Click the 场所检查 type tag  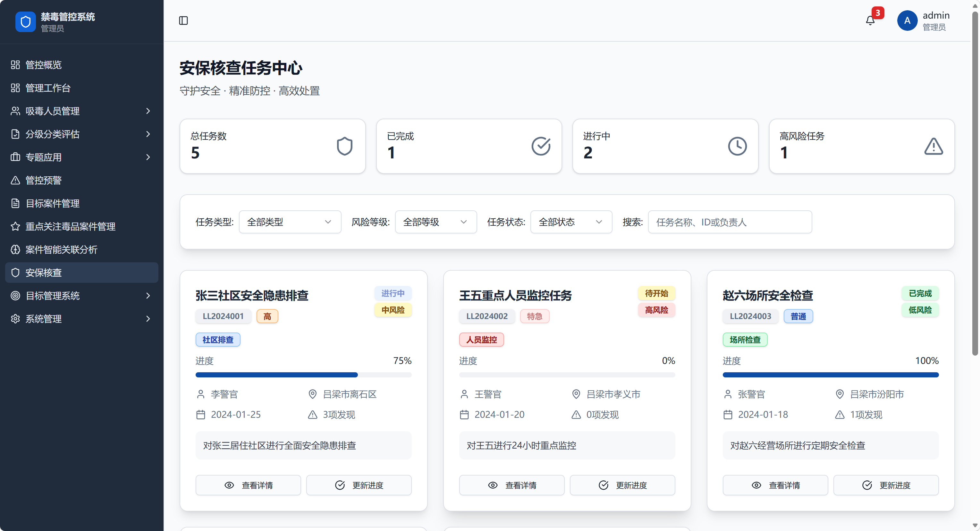(745, 340)
